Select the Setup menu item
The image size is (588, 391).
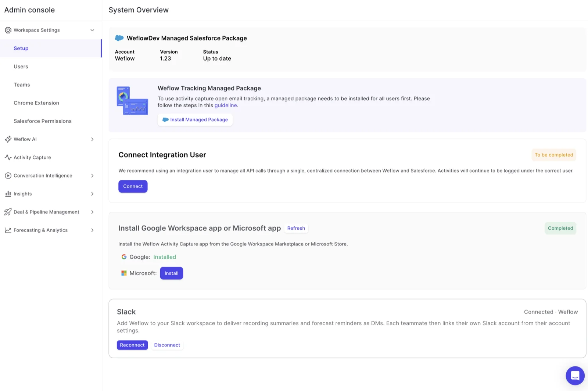tap(51, 48)
